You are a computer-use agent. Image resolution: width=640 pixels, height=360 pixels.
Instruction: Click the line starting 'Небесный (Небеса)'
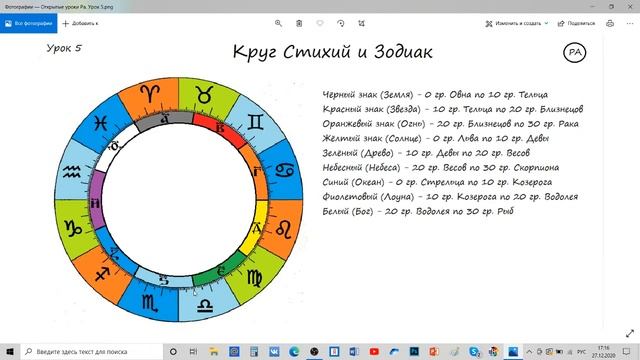[441, 167]
